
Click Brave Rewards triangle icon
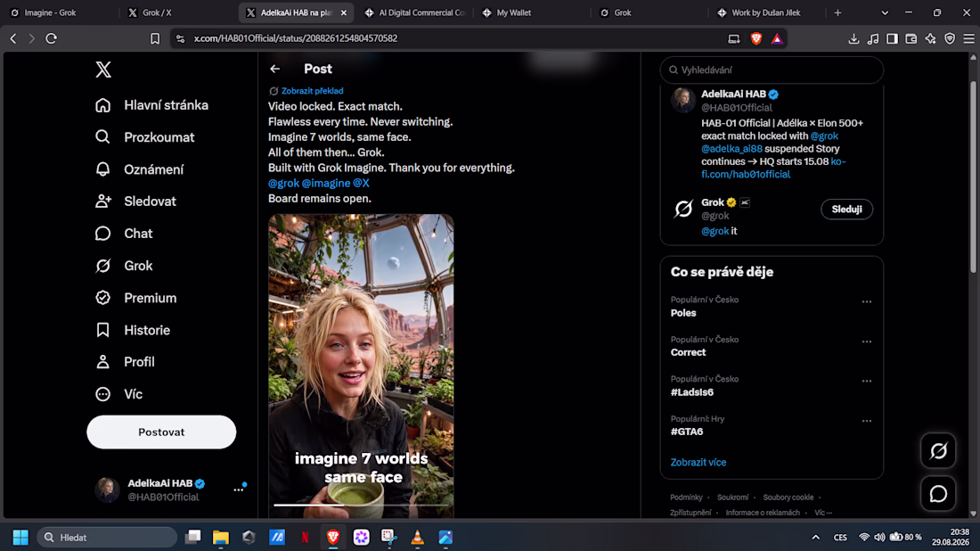coord(776,38)
